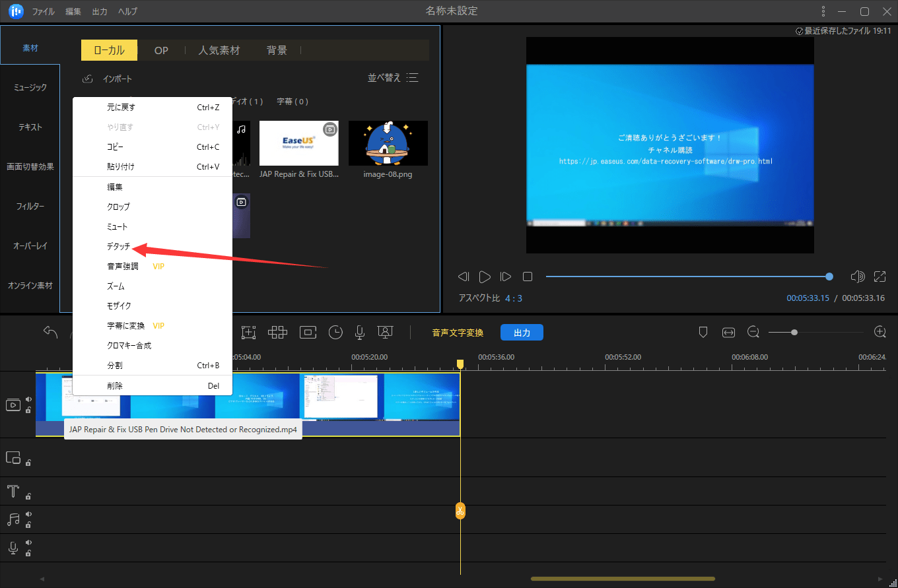Screen dimensions: 898x588
Task: Choose ミュート in the context menu
Action: coord(118,227)
